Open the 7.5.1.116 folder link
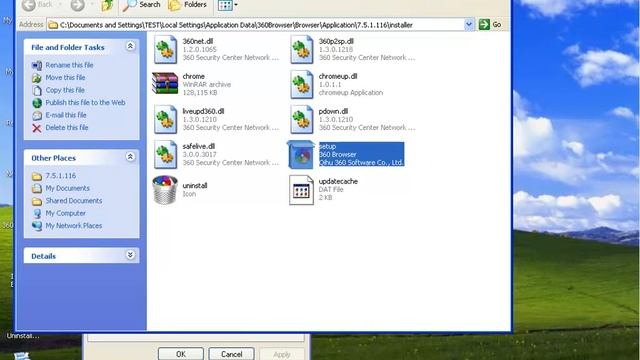The height and width of the screenshot is (360, 640). [60, 176]
